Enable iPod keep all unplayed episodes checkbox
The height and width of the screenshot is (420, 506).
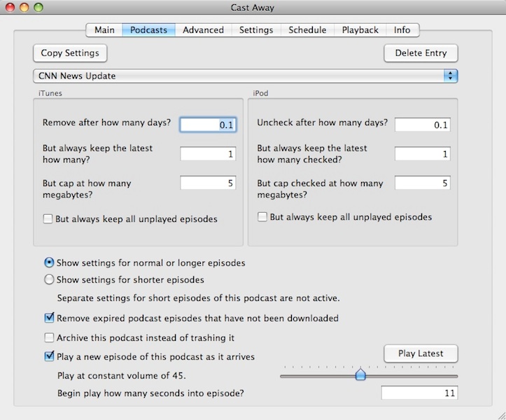263,218
